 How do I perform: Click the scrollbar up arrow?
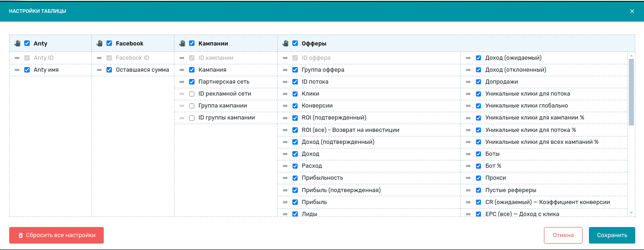(631, 55)
